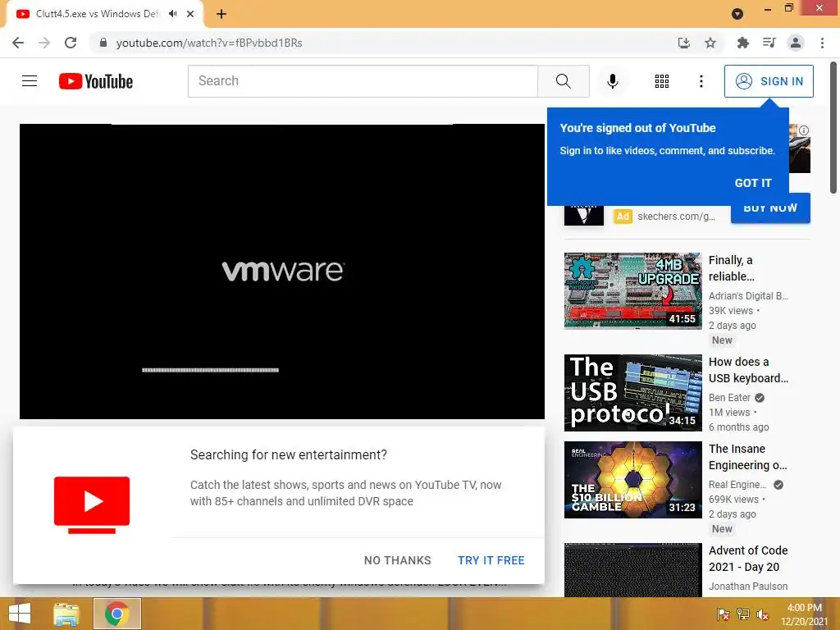Decline offer with NO THANKS
840x630 pixels.
[x=398, y=560]
